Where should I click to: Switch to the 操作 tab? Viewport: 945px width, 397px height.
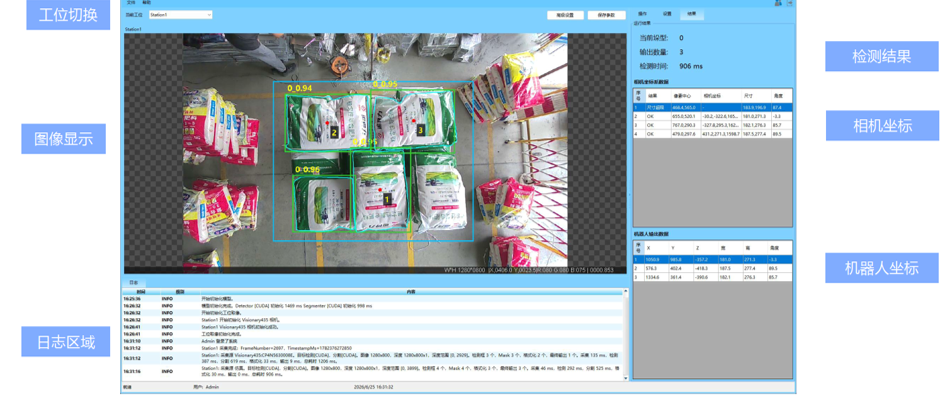point(642,13)
